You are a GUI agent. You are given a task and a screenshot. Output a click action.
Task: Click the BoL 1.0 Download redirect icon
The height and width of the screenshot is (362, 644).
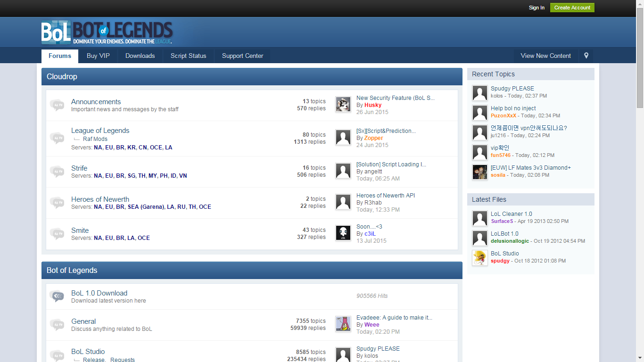click(57, 296)
